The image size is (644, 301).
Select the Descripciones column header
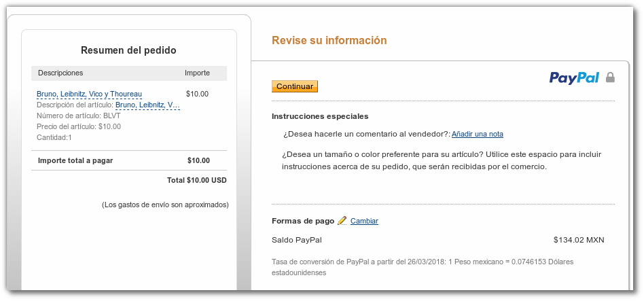click(x=60, y=73)
